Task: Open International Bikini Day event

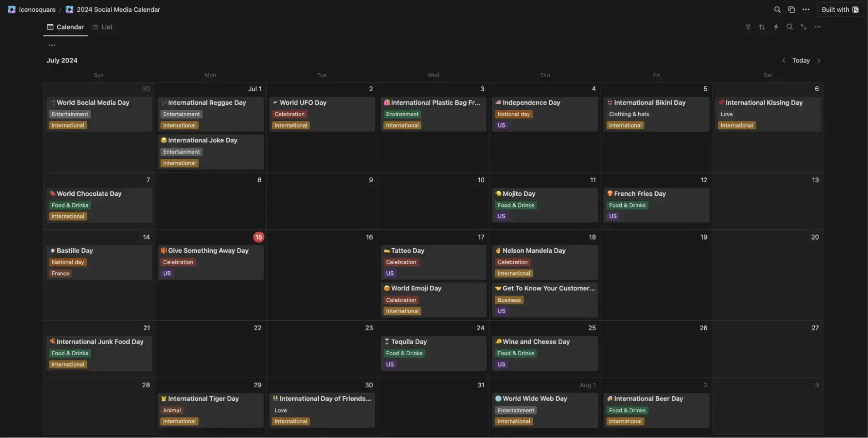Action: coord(657,114)
